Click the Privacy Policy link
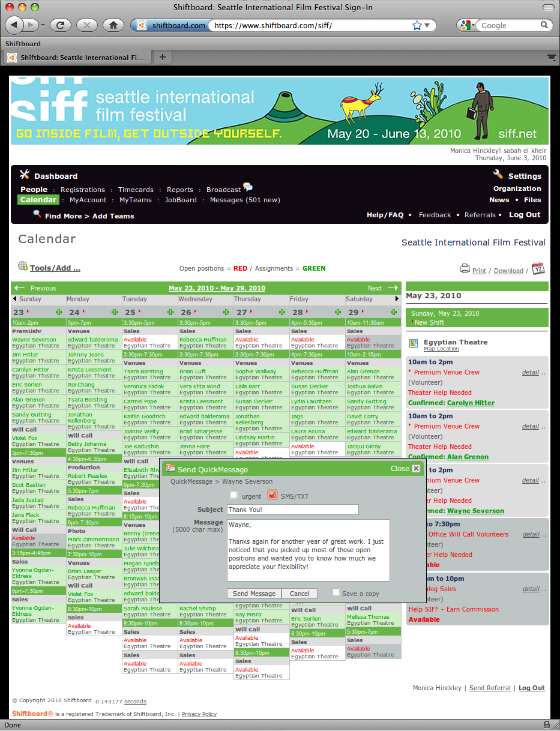This screenshot has width=560, height=731. [199, 714]
